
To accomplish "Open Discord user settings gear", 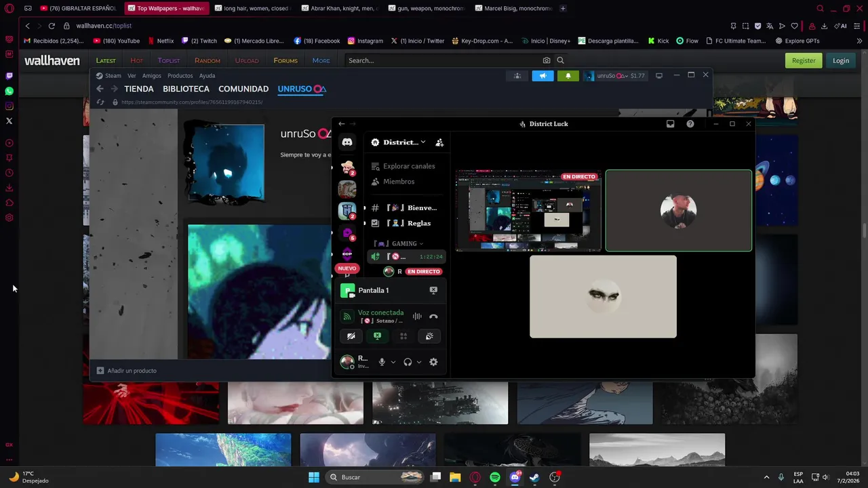I will click(433, 362).
